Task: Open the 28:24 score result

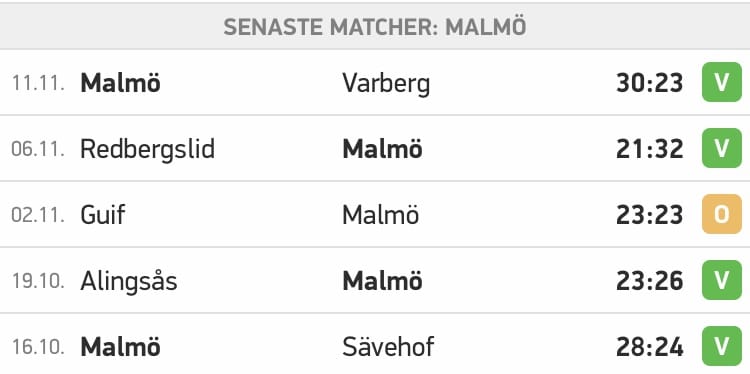Action: tap(650, 347)
